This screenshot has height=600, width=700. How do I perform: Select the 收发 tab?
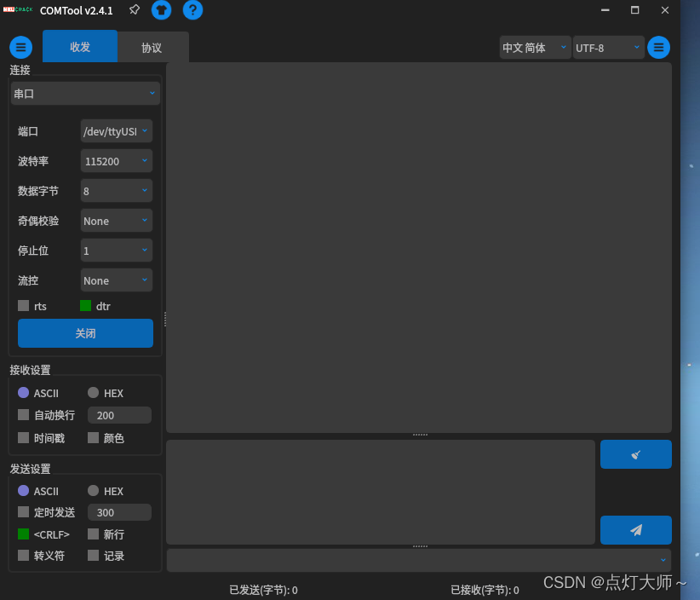[79, 47]
